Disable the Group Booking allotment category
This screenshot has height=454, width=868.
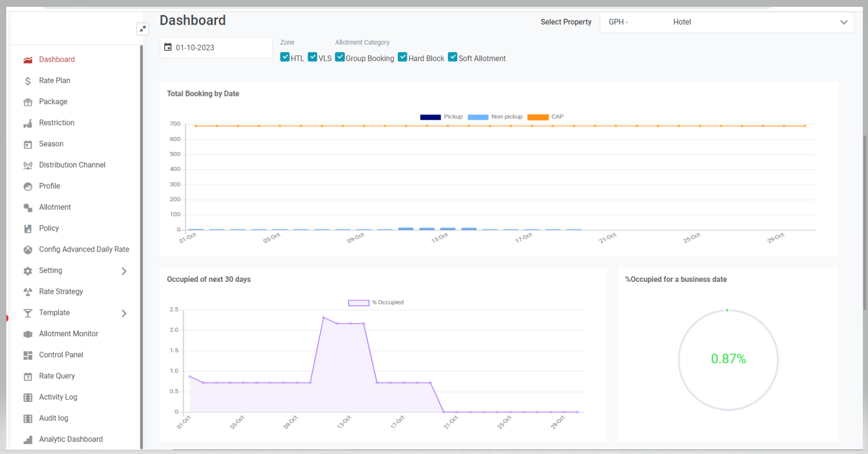coord(339,57)
